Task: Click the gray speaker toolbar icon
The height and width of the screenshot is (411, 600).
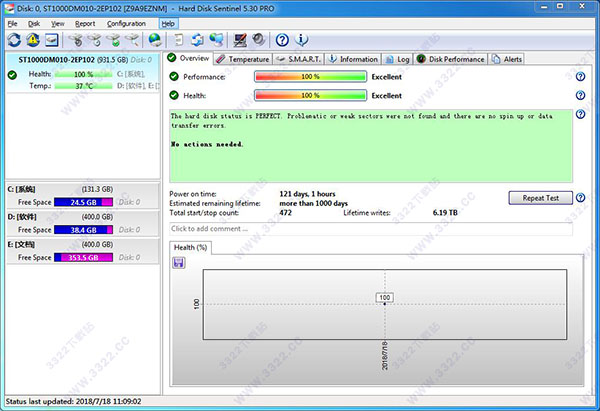Action: point(259,40)
